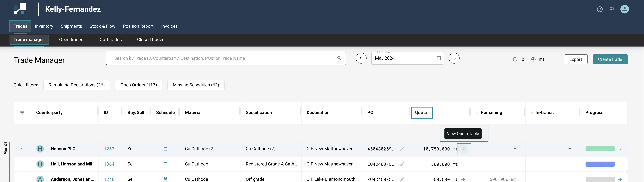
Task: Click search magnifier icon in search box
Action: point(339,58)
